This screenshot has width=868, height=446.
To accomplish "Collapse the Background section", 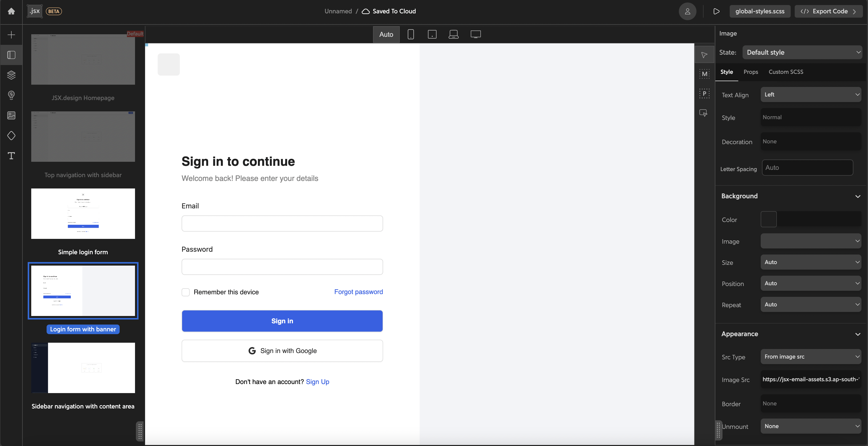I will pos(858,196).
